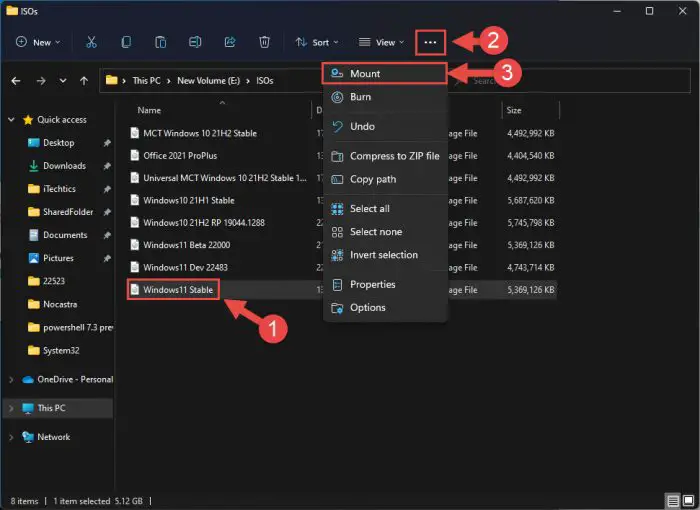
Task: Select MCT Windows 10 21H2 Stable file
Action: [200, 133]
